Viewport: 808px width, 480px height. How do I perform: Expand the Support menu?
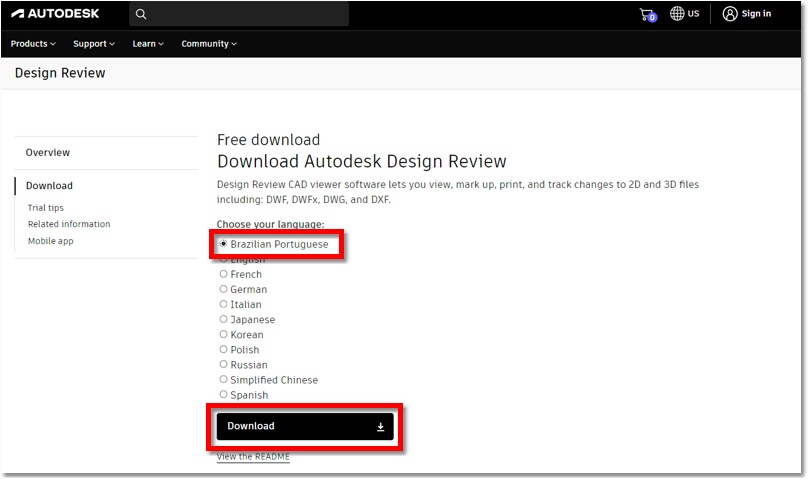[x=94, y=44]
